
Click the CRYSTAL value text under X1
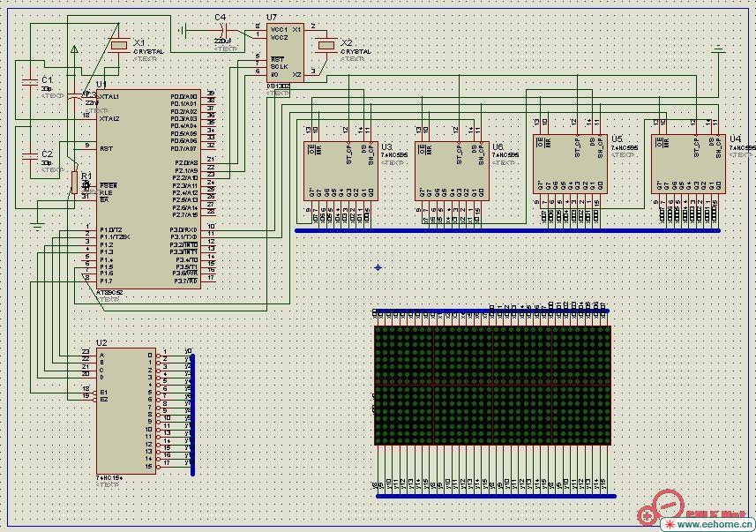148,51
